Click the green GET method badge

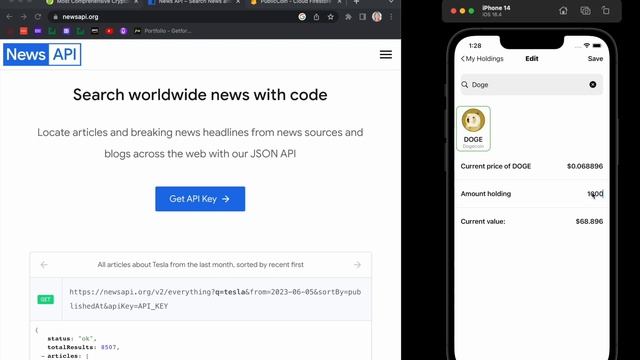point(46,300)
